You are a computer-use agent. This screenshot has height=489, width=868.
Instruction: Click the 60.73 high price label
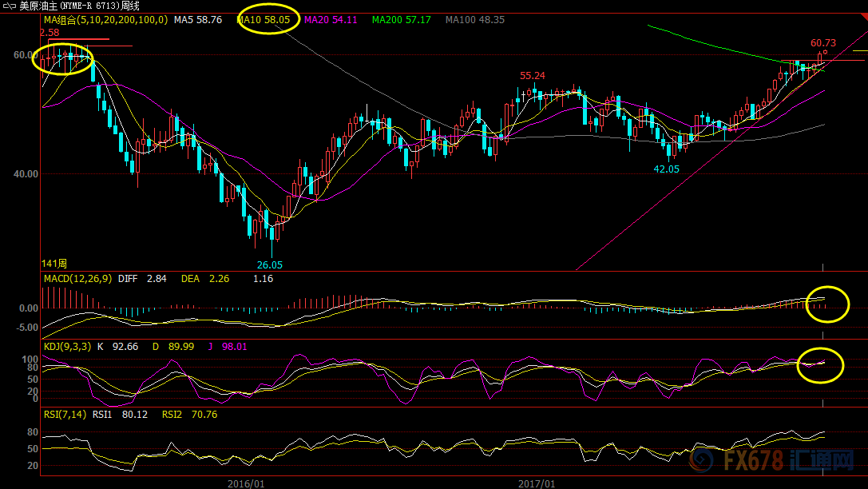823,43
